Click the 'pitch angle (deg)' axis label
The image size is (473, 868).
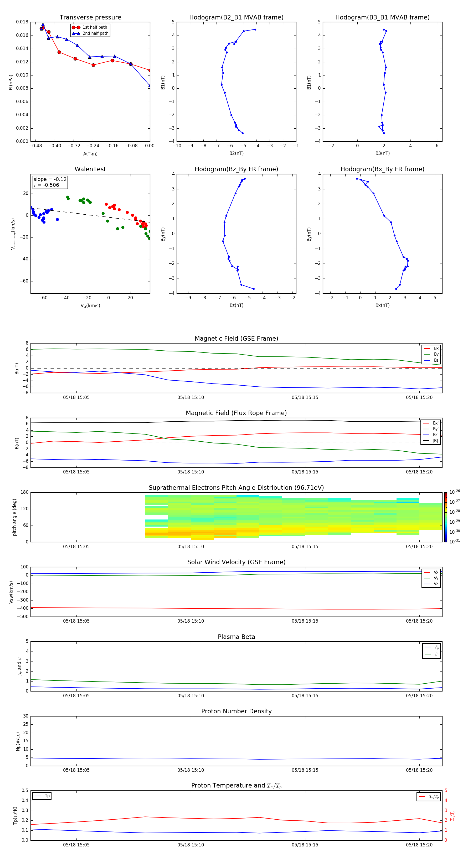tap(14, 517)
